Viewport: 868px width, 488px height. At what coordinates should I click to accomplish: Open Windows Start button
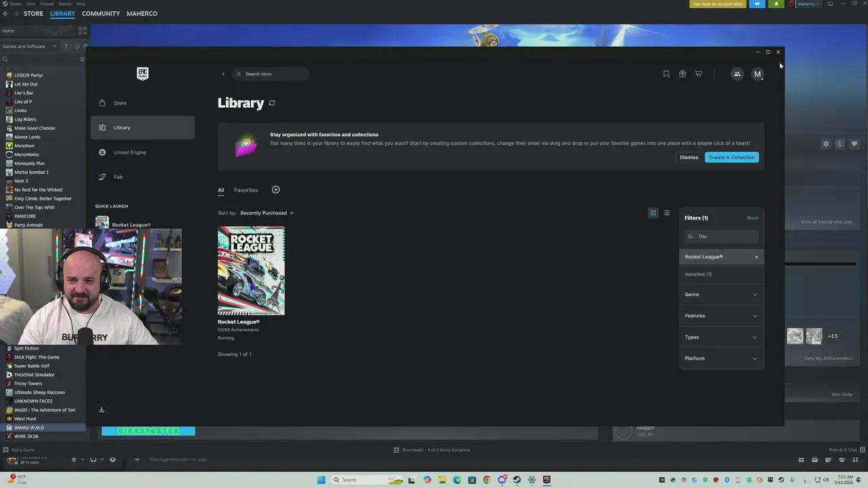click(x=321, y=480)
